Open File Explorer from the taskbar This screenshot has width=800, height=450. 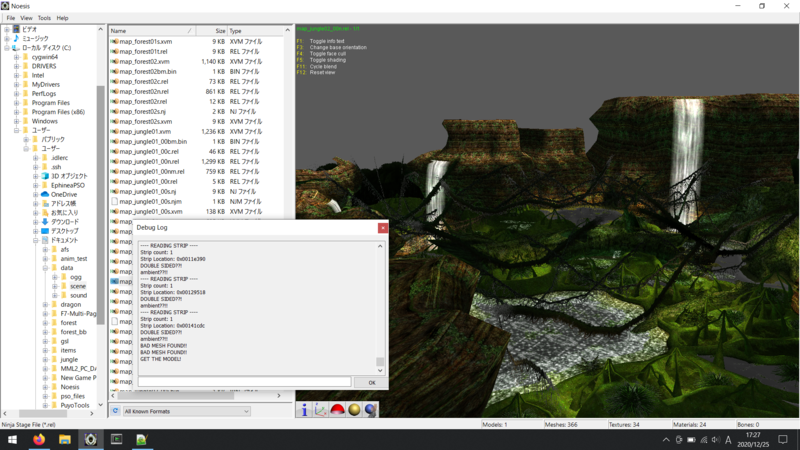point(65,439)
